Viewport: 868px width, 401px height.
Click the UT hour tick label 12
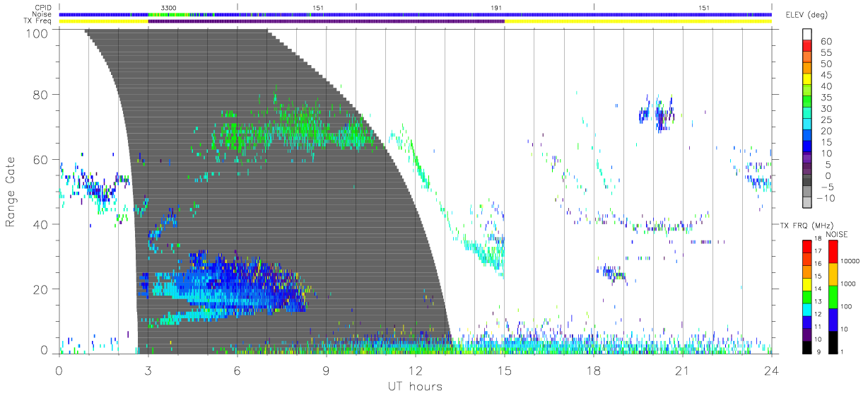point(415,370)
